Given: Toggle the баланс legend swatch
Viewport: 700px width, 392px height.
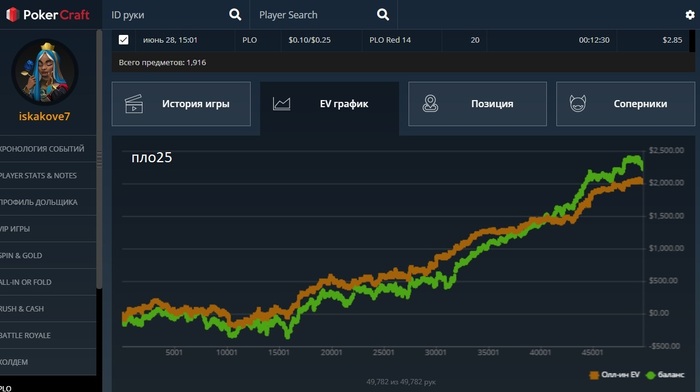Looking at the screenshot, I should 650,375.
